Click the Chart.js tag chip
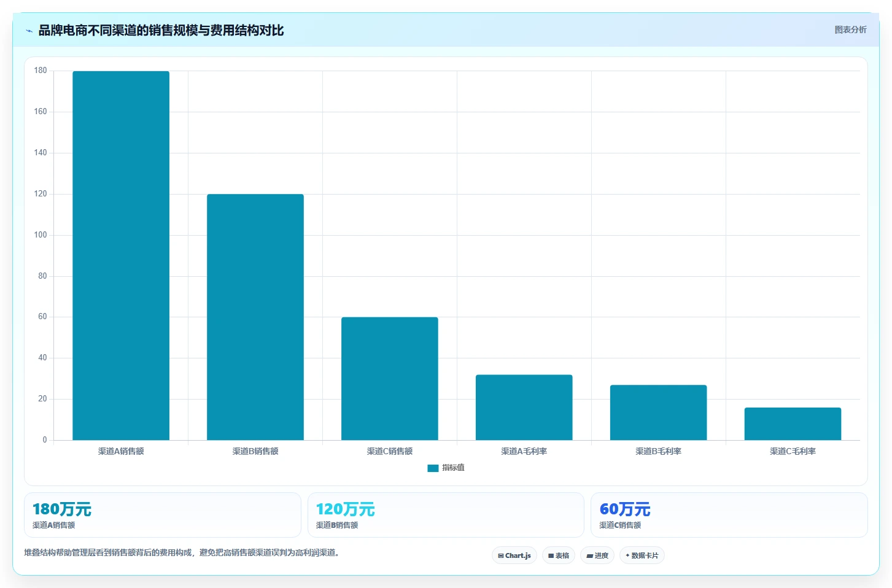The image size is (892, 588). 514,555
